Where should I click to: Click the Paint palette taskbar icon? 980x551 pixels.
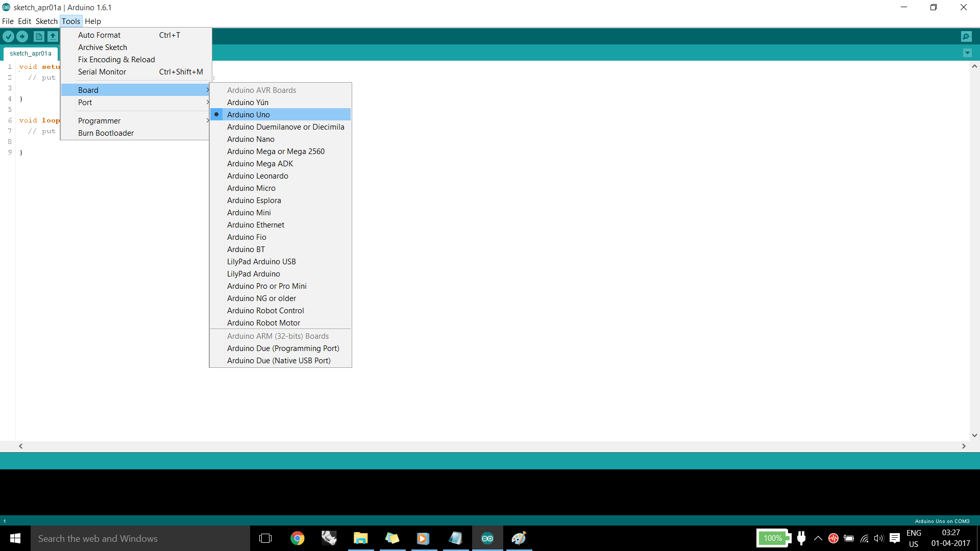click(519, 538)
